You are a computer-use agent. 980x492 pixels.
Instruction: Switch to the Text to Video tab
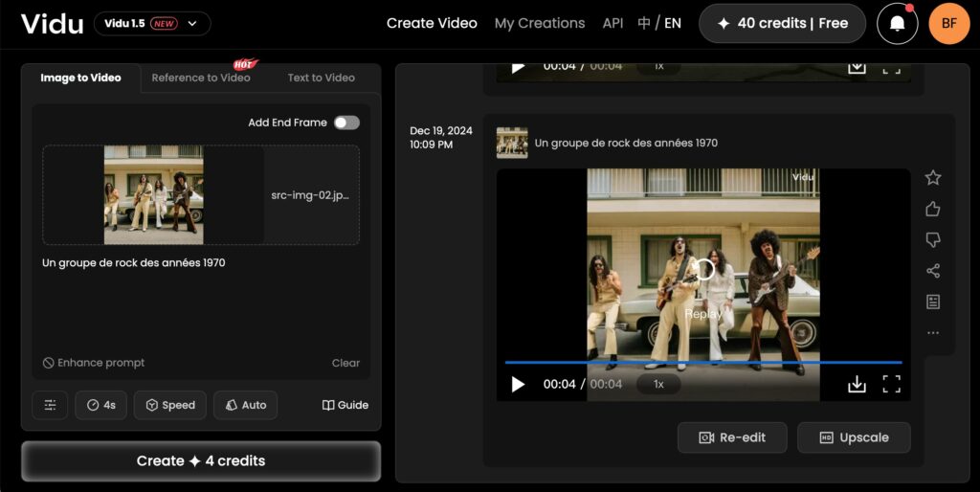point(321,78)
